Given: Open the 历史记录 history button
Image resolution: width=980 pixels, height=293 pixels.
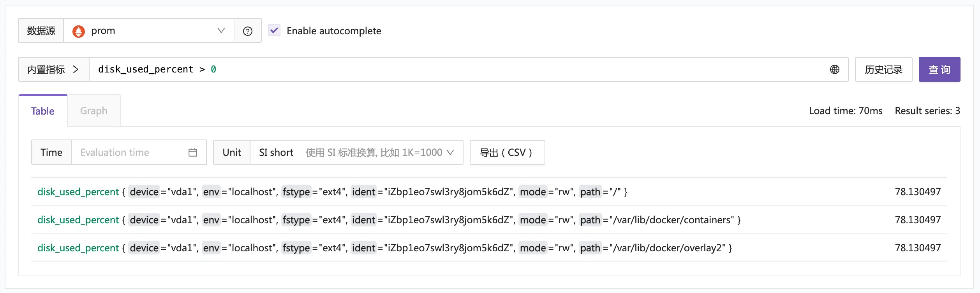Looking at the screenshot, I should (883, 69).
